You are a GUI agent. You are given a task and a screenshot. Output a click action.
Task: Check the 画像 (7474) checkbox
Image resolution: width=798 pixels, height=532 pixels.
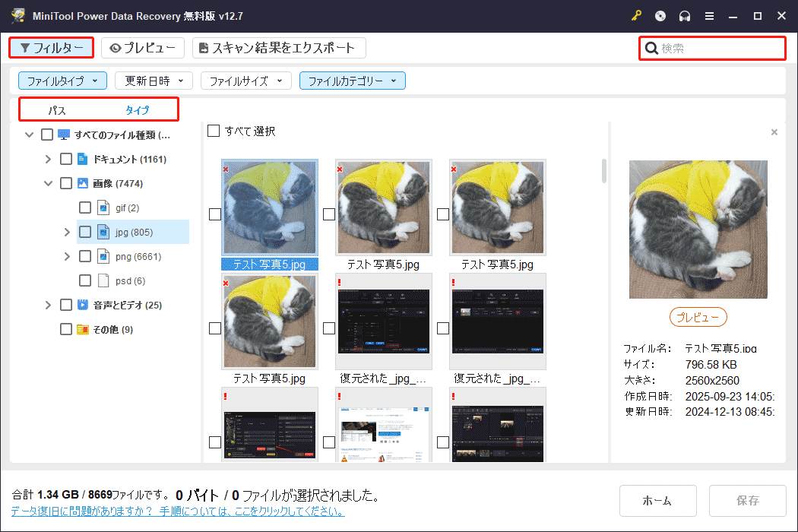click(67, 182)
